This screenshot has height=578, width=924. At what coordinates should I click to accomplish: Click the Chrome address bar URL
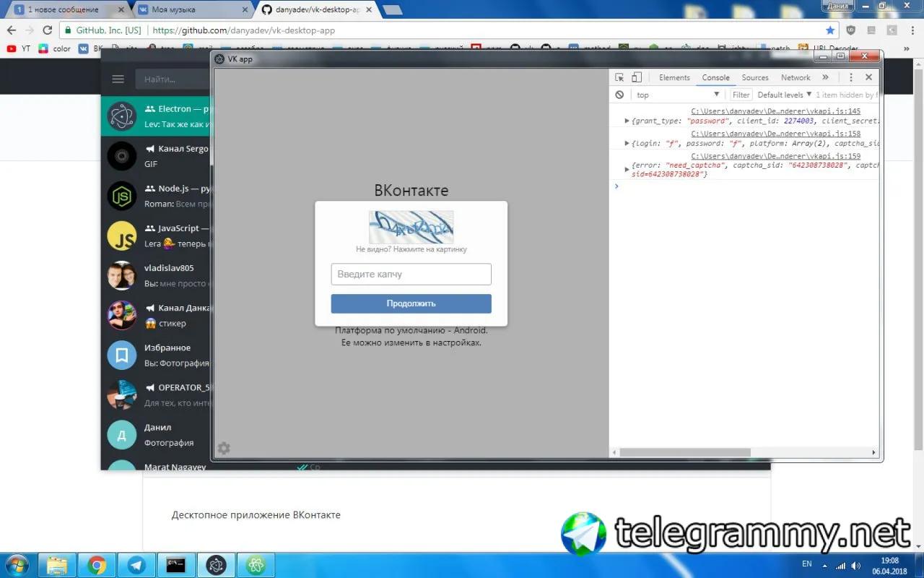pyautogui.click(x=244, y=30)
